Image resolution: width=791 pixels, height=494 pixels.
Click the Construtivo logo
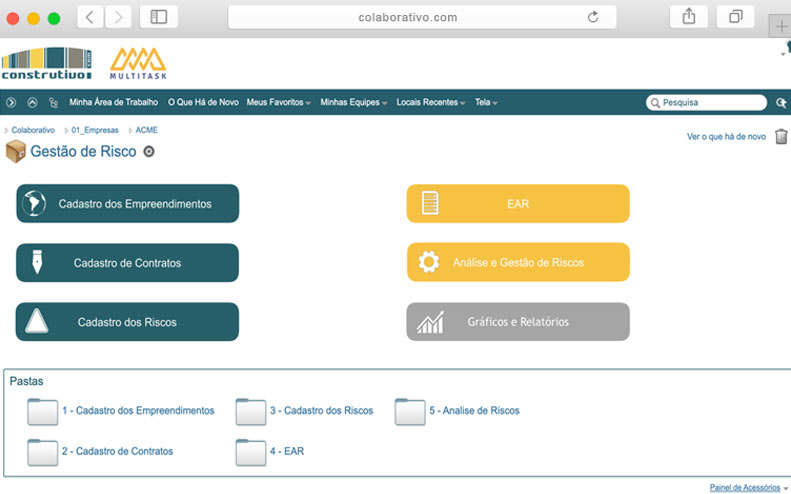pyautogui.click(x=46, y=64)
